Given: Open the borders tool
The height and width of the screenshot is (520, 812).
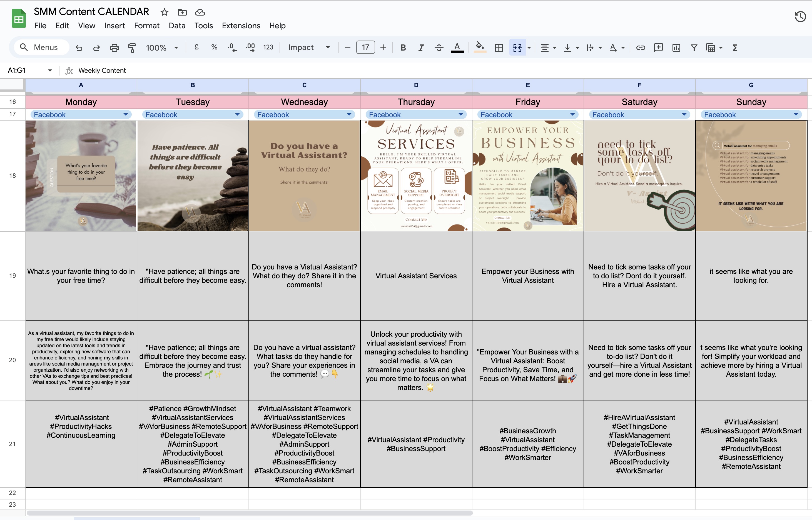Looking at the screenshot, I should coord(499,47).
